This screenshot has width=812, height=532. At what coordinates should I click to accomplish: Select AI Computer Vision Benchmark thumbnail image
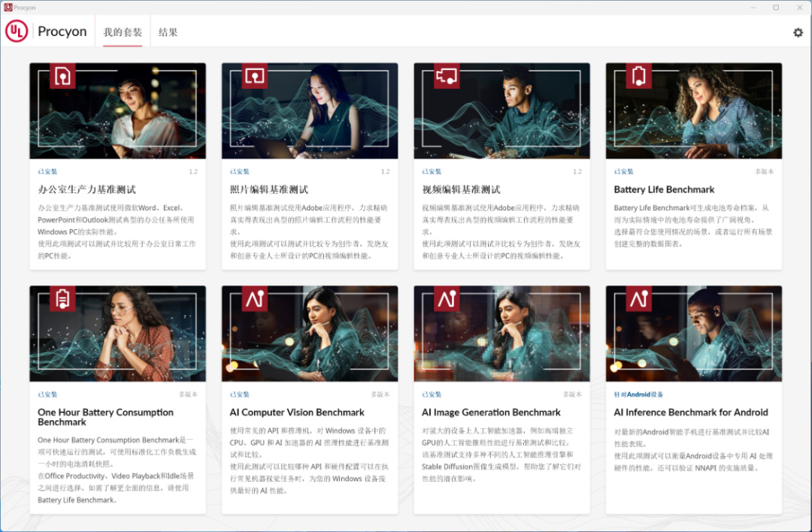[310, 334]
